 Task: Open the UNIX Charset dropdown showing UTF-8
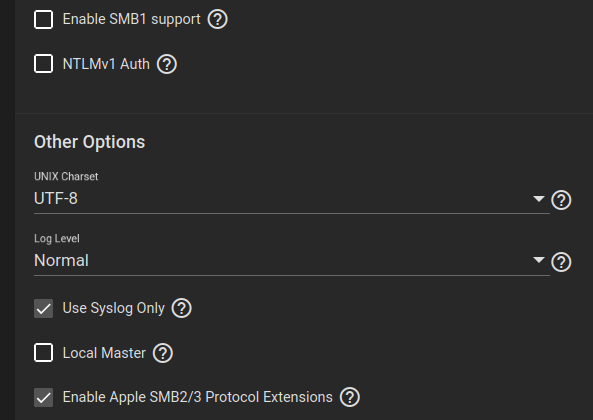pyautogui.click(x=292, y=199)
